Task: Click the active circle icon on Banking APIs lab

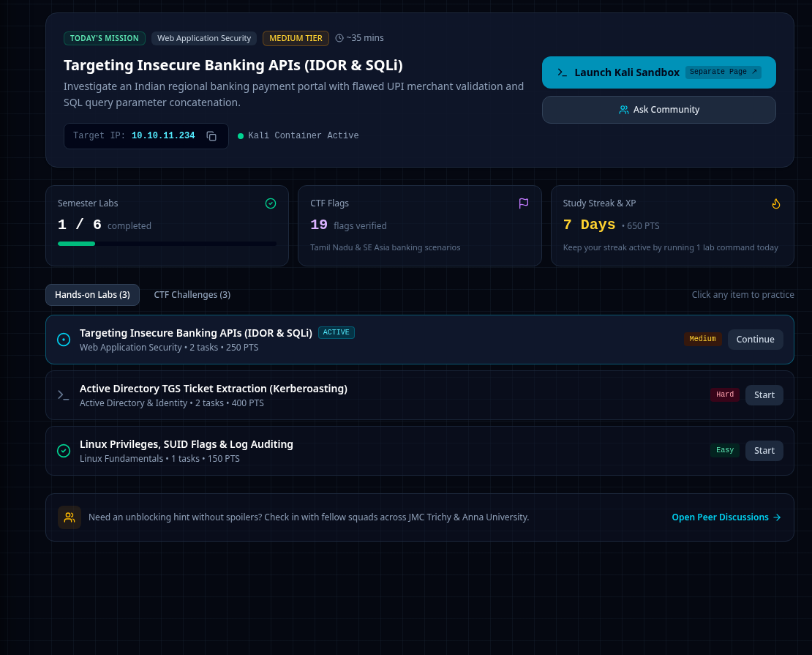Action: (64, 340)
